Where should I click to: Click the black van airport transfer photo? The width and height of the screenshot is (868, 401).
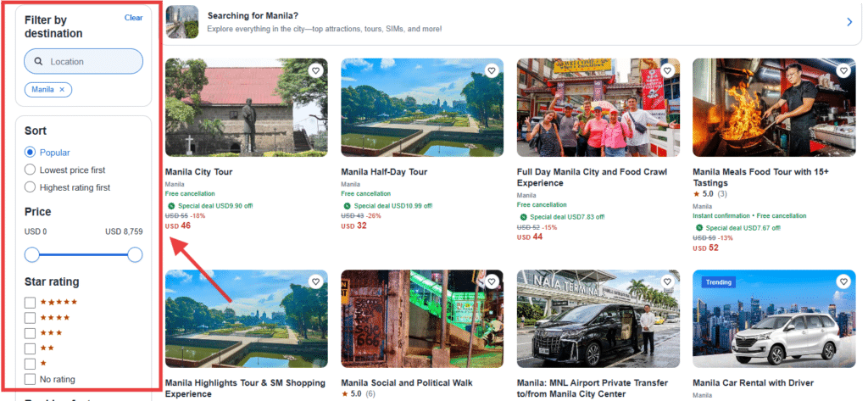point(598,319)
